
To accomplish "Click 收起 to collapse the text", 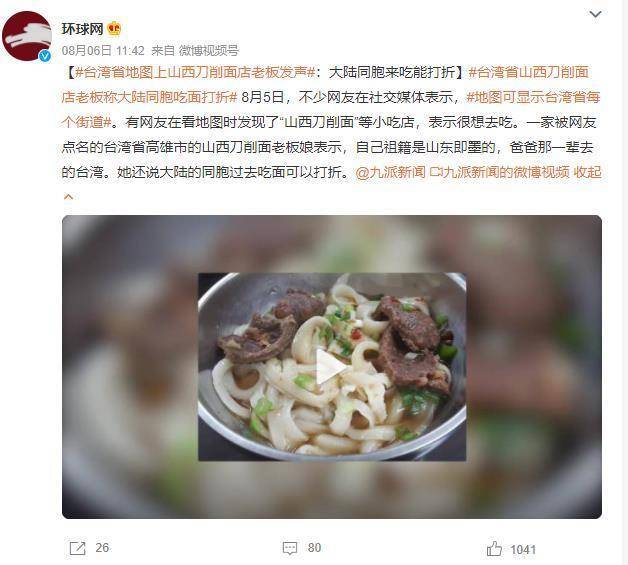I will [588, 172].
